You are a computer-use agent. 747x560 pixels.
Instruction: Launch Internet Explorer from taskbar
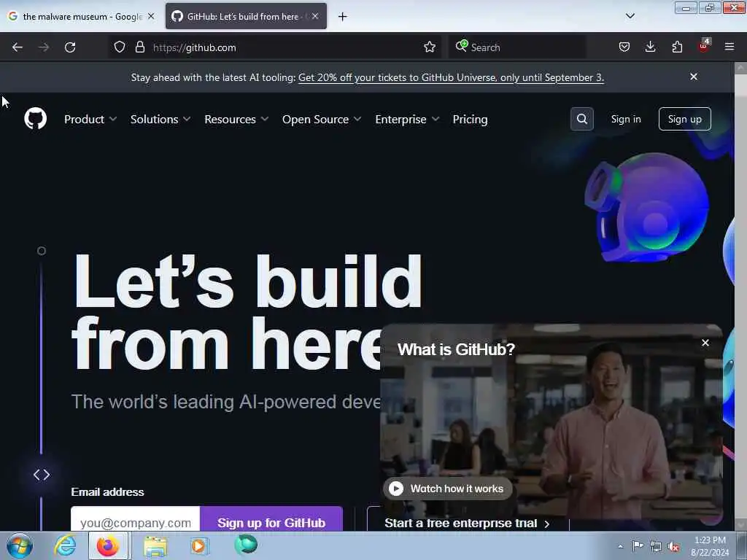pos(65,545)
